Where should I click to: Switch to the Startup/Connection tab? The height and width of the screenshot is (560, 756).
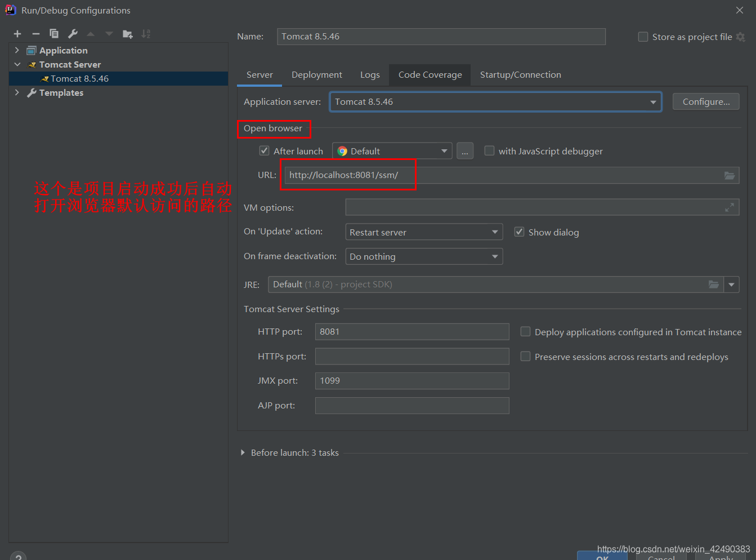pos(521,75)
